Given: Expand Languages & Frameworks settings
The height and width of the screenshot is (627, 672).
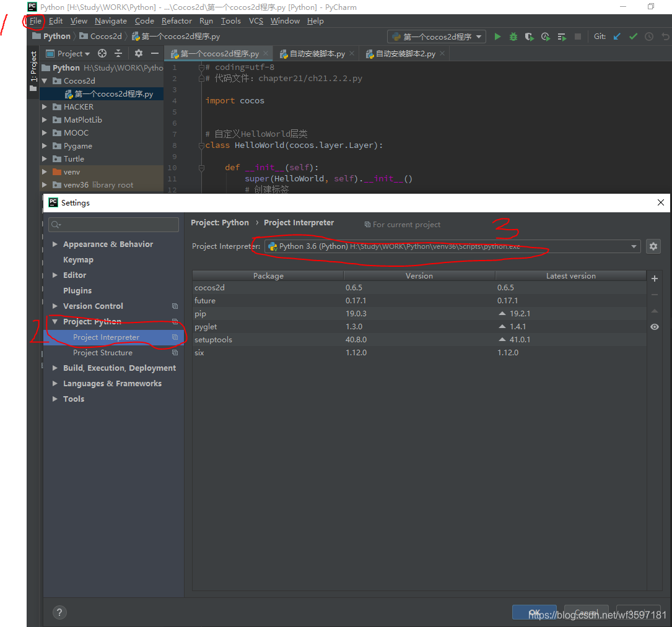Looking at the screenshot, I should point(55,383).
